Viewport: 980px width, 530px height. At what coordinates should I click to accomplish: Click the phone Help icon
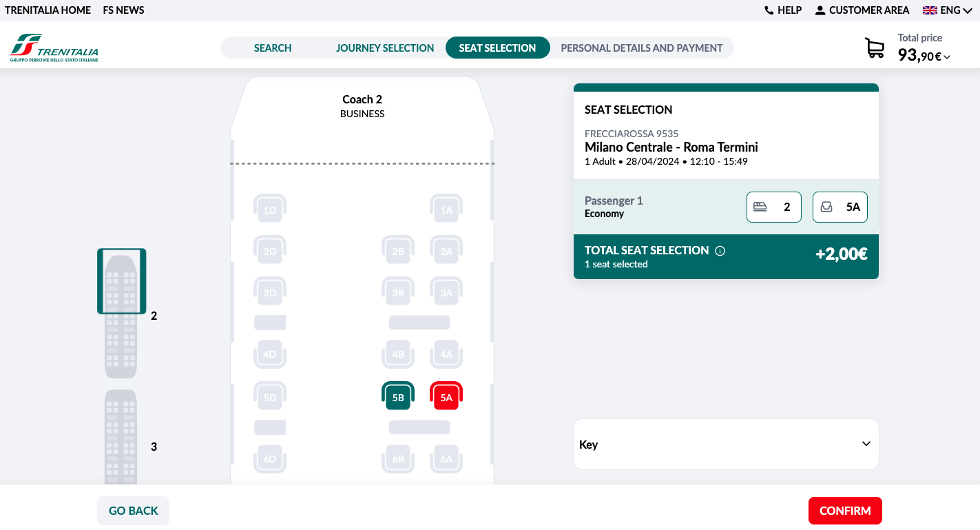click(x=769, y=10)
